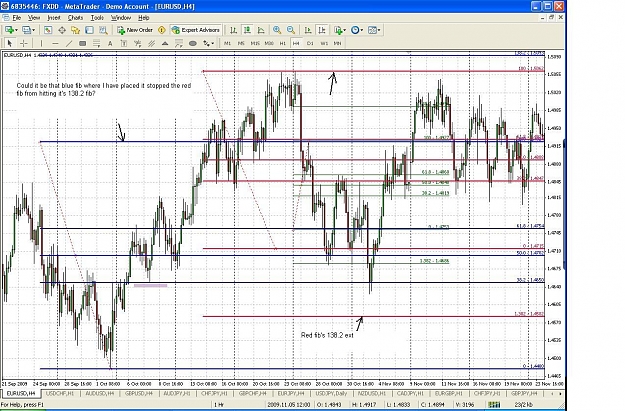625x411 pixels.
Task: Select the triangle shape tool
Action: pyautogui.click(x=165, y=43)
